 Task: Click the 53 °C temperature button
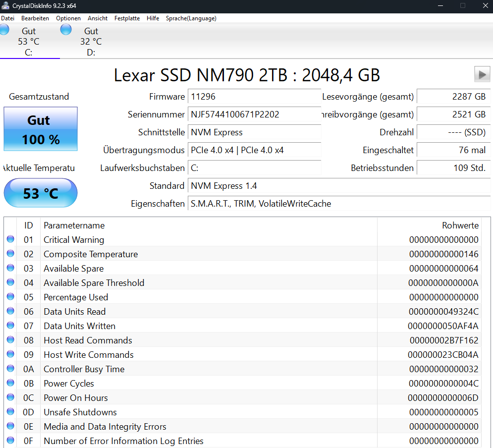41,193
